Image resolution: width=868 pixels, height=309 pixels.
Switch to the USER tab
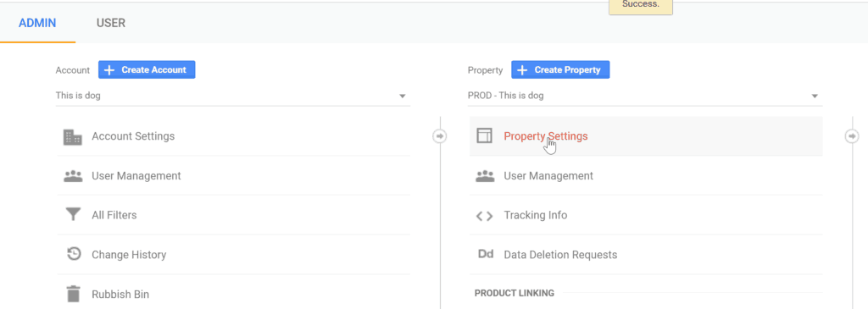tap(111, 23)
